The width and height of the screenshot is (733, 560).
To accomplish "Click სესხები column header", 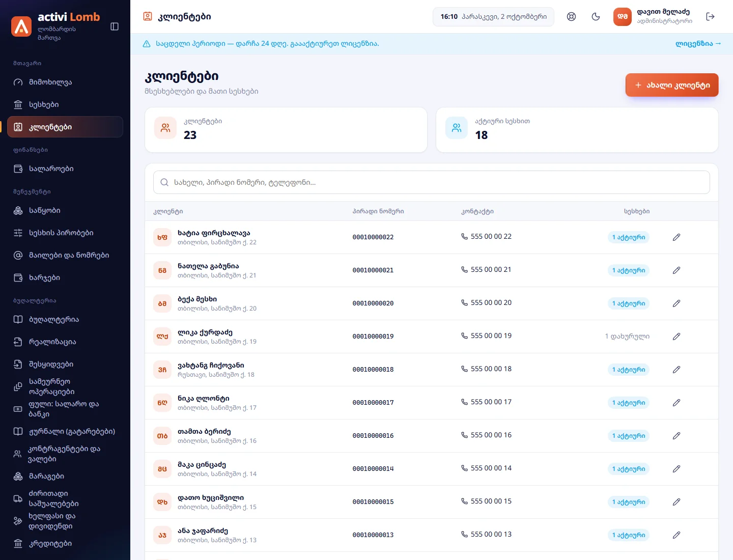I will (637, 211).
